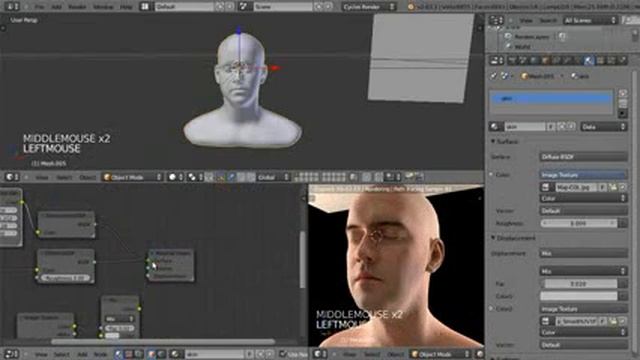Toggle the Use Nodes checkbox

pyautogui.click(x=283, y=353)
